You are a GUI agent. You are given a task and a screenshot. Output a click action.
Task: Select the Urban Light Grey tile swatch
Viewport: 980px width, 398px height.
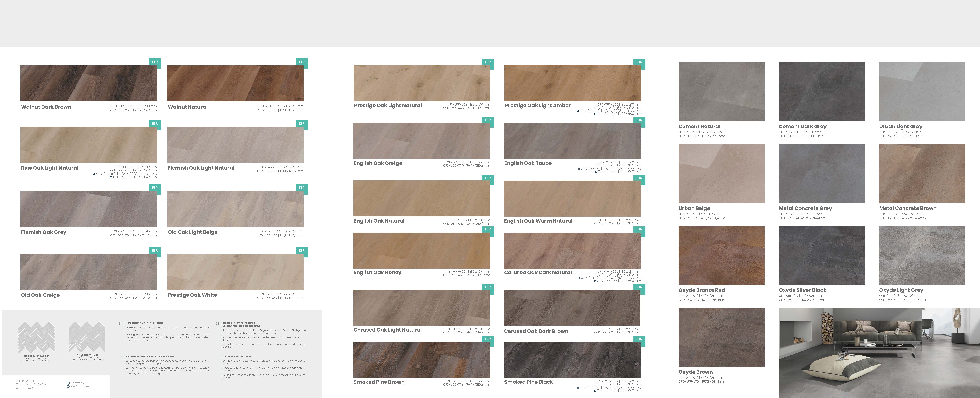click(922, 92)
